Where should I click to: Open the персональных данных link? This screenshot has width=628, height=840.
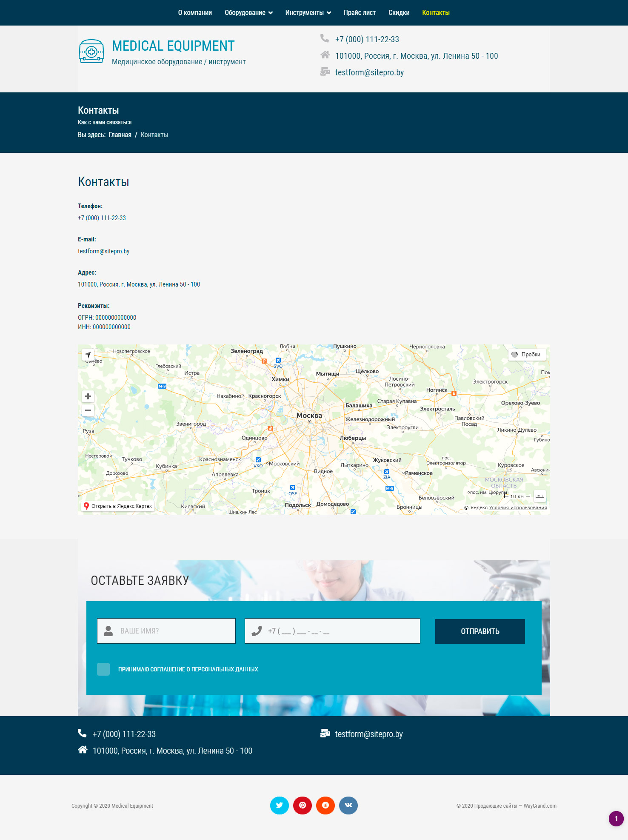click(225, 669)
